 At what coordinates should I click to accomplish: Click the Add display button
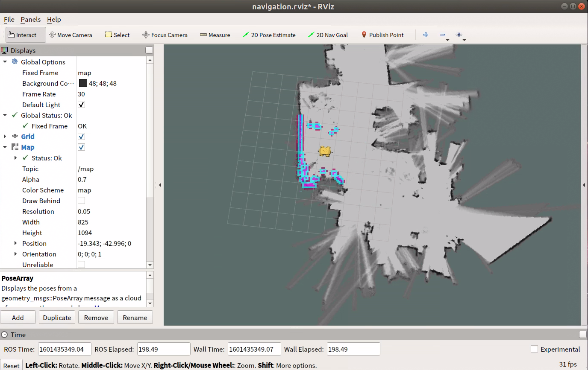pyautogui.click(x=18, y=318)
